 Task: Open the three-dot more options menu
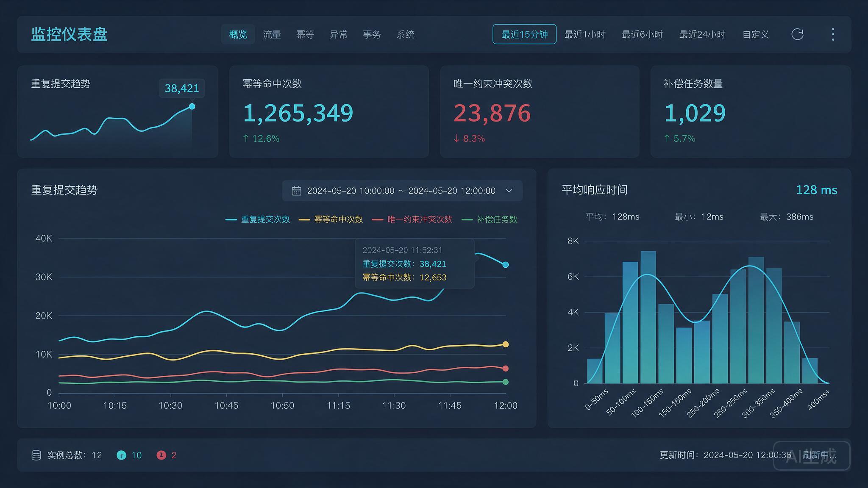click(x=833, y=34)
